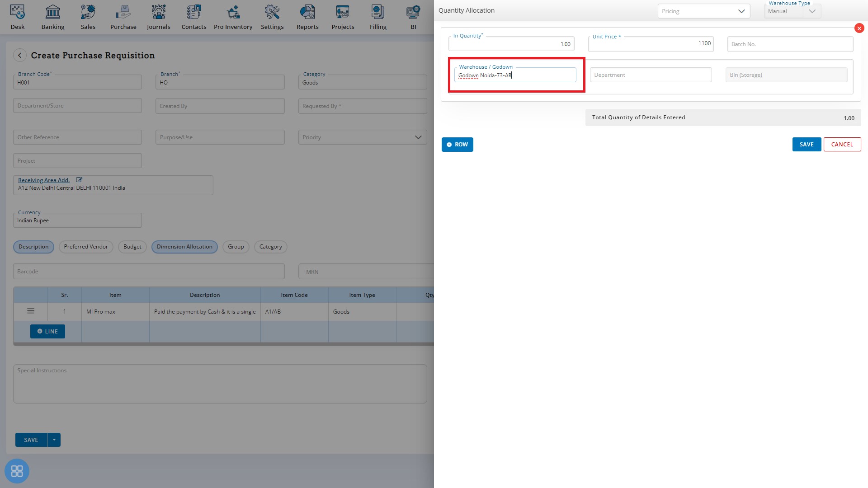Cancel the Quantity Allocation panel

coord(842,145)
